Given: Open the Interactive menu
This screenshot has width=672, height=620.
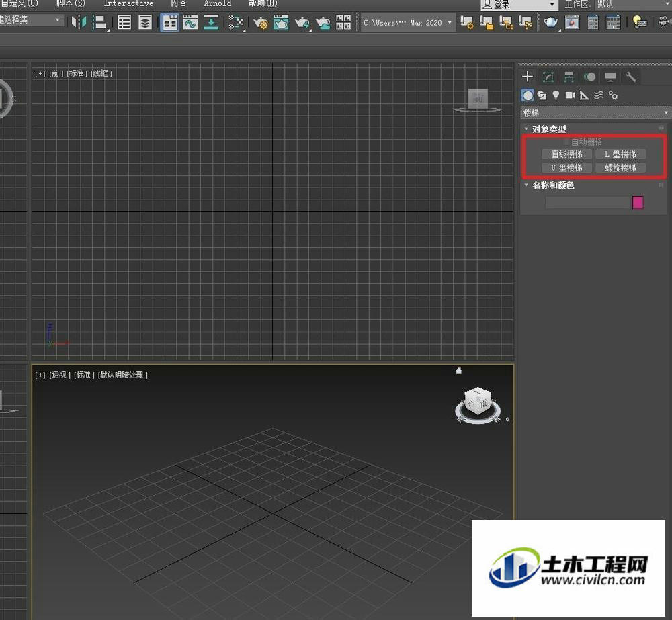Looking at the screenshot, I should pyautogui.click(x=128, y=3).
